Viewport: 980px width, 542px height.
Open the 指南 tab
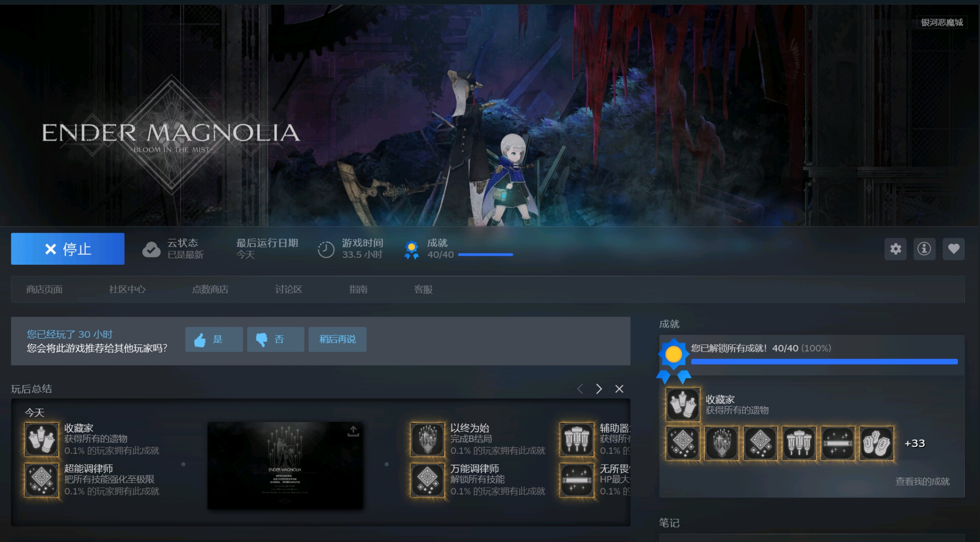tap(358, 289)
